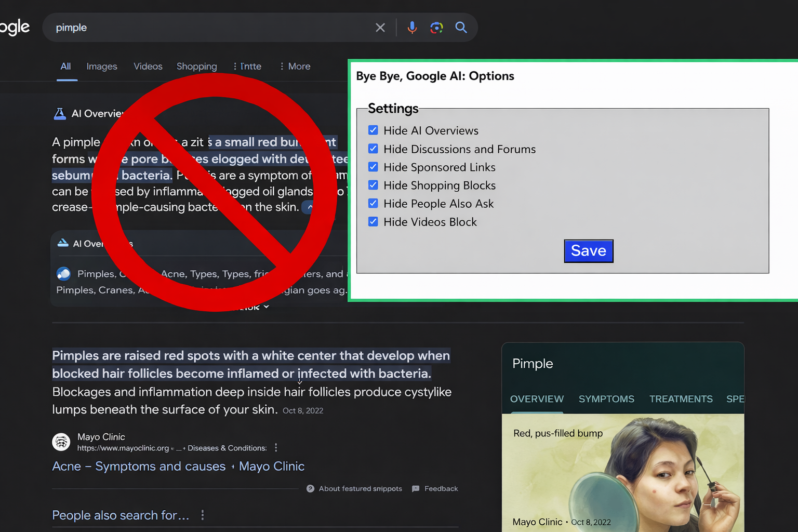Click Bye Bye, Google AI: Options title
Image resolution: width=798 pixels, height=532 pixels.
pyautogui.click(x=435, y=76)
